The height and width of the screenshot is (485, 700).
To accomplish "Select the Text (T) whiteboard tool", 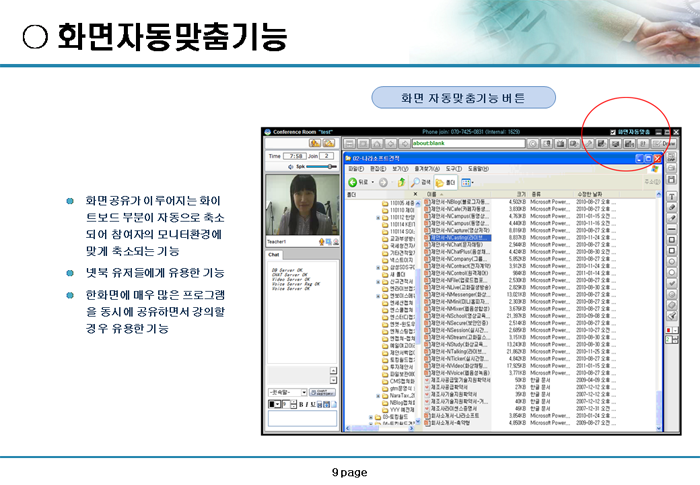I will [x=671, y=197].
